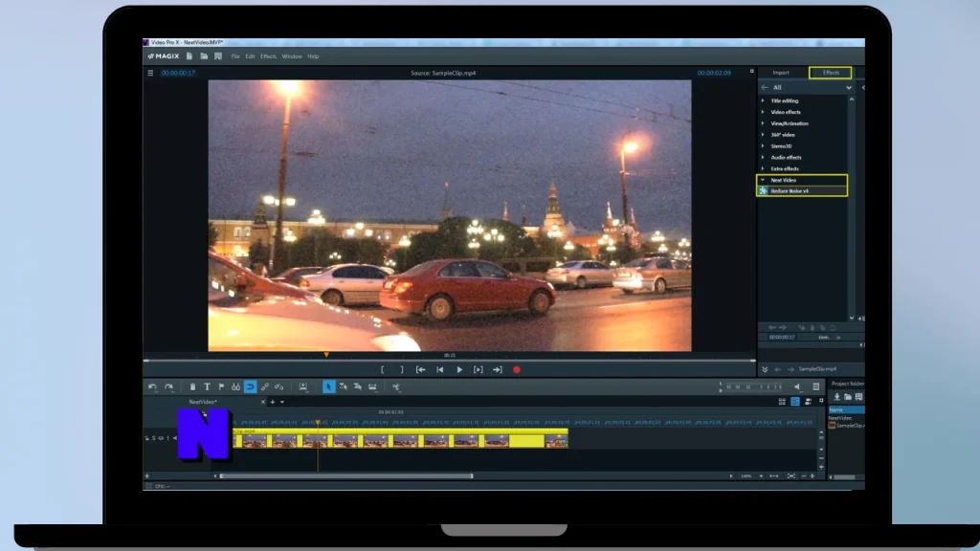Expand the Extra effects category
The width and height of the screenshot is (980, 551).
[x=763, y=168]
